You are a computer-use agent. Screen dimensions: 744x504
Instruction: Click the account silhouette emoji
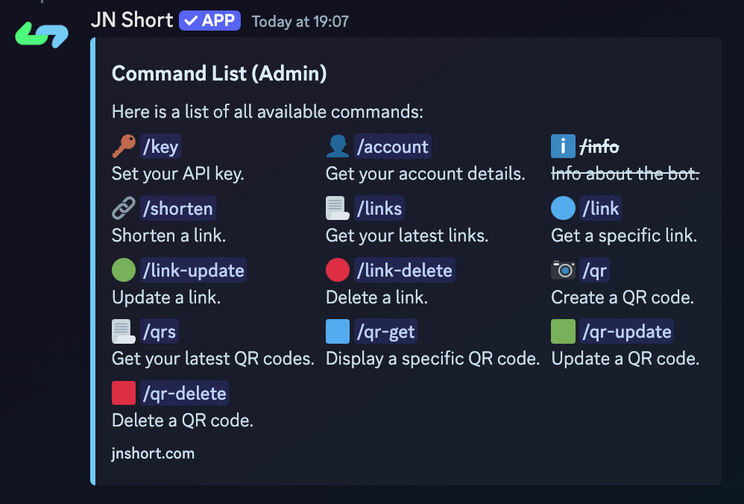point(338,147)
